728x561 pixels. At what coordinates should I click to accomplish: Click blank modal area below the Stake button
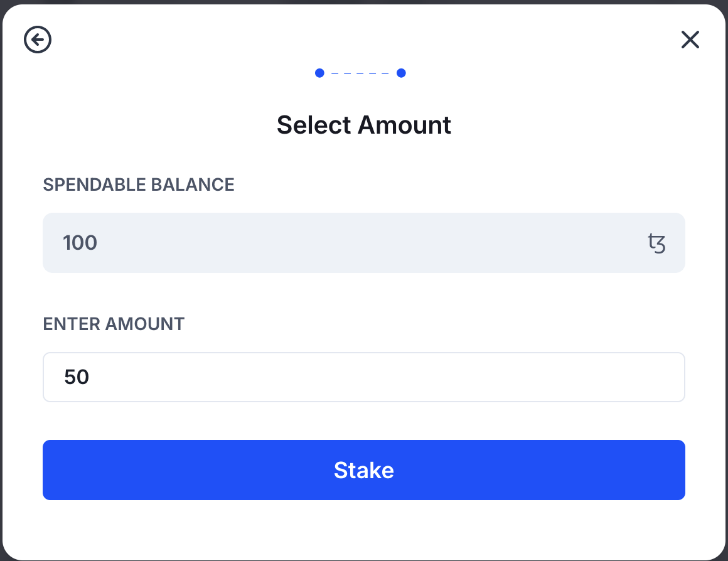click(x=363, y=530)
